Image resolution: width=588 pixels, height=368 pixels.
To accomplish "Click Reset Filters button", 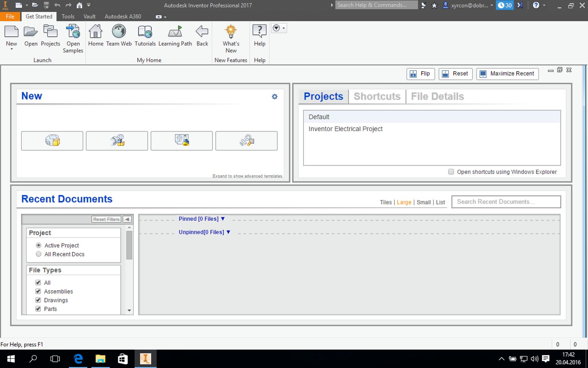I will tap(106, 219).
